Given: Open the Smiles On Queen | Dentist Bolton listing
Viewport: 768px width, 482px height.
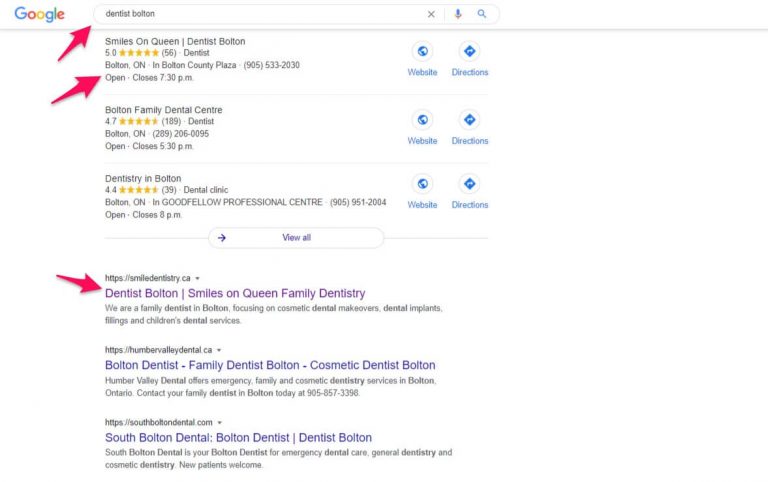Looking at the screenshot, I should [x=175, y=42].
